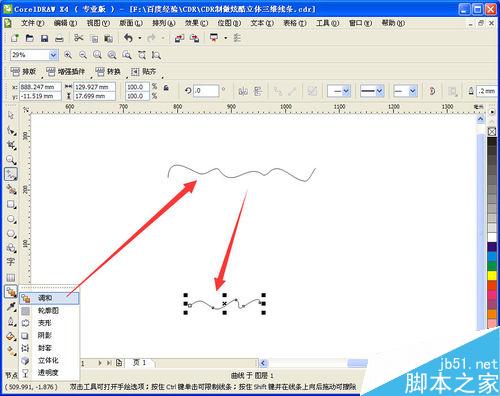Screen dimensions: 500x396
Task: Click the 转换 toolbar button
Action: (108, 72)
